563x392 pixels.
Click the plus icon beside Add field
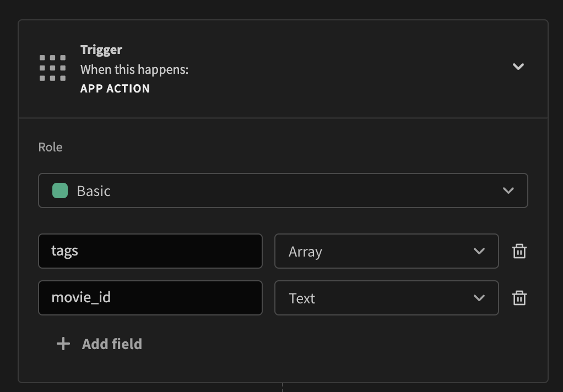[x=63, y=344]
